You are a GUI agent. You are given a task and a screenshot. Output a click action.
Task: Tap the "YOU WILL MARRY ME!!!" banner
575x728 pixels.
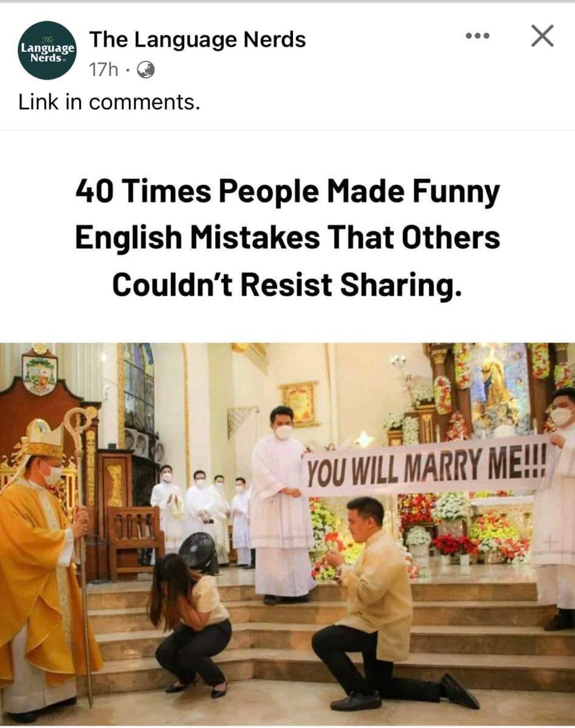pyautogui.click(x=426, y=465)
